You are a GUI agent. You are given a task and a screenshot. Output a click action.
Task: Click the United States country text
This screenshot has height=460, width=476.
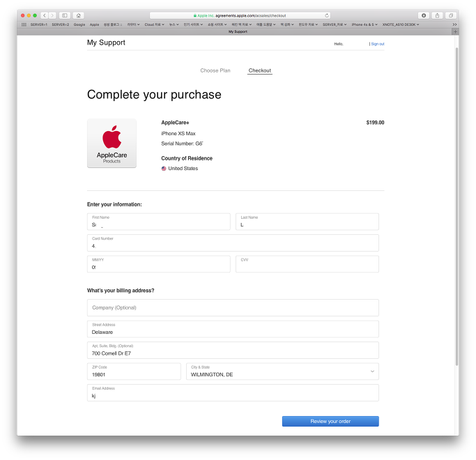pos(183,169)
